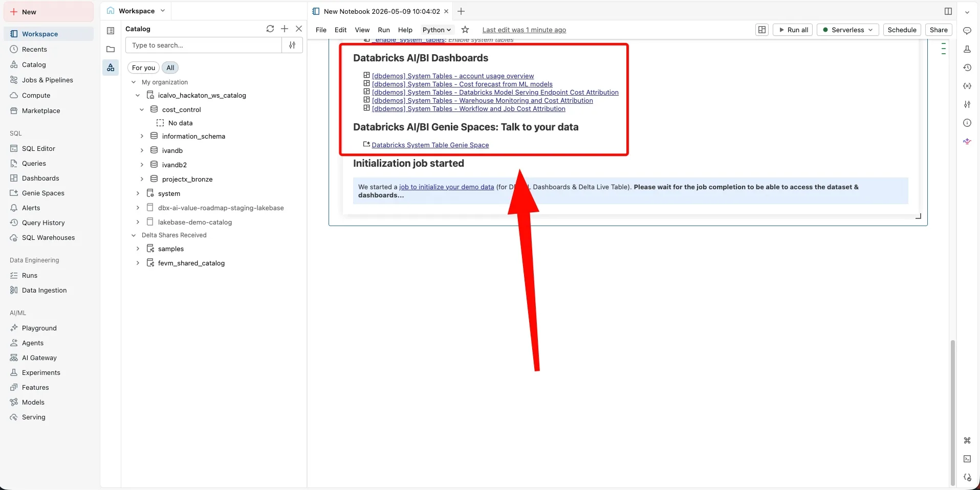Open Recents clock icon item
980x490 pixels.
[x=48, y=49]
